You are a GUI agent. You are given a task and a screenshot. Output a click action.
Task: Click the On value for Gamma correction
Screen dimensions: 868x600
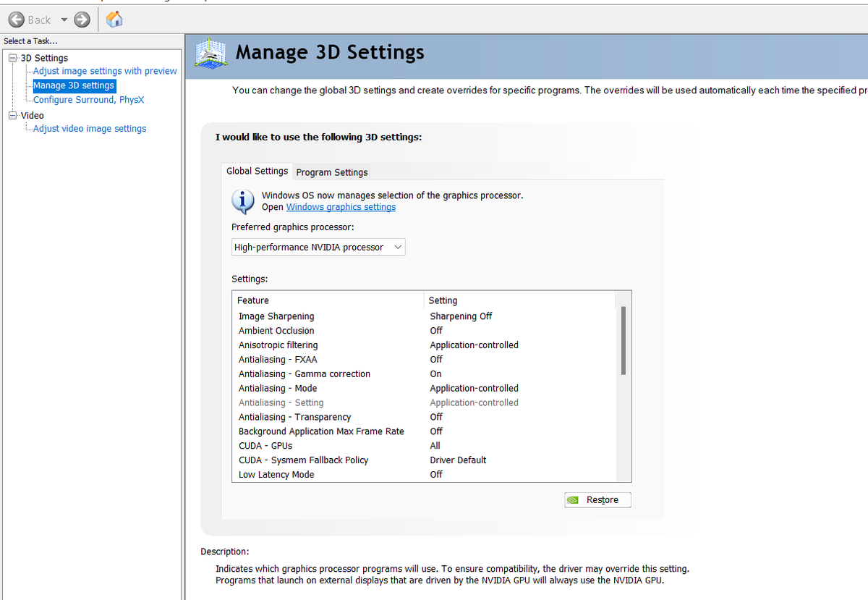point(435,374)
